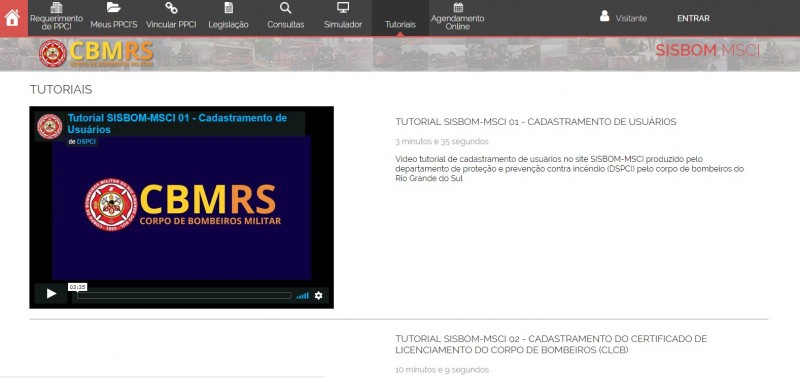Select the Tutoriais tab

click(x=401, y=18)
